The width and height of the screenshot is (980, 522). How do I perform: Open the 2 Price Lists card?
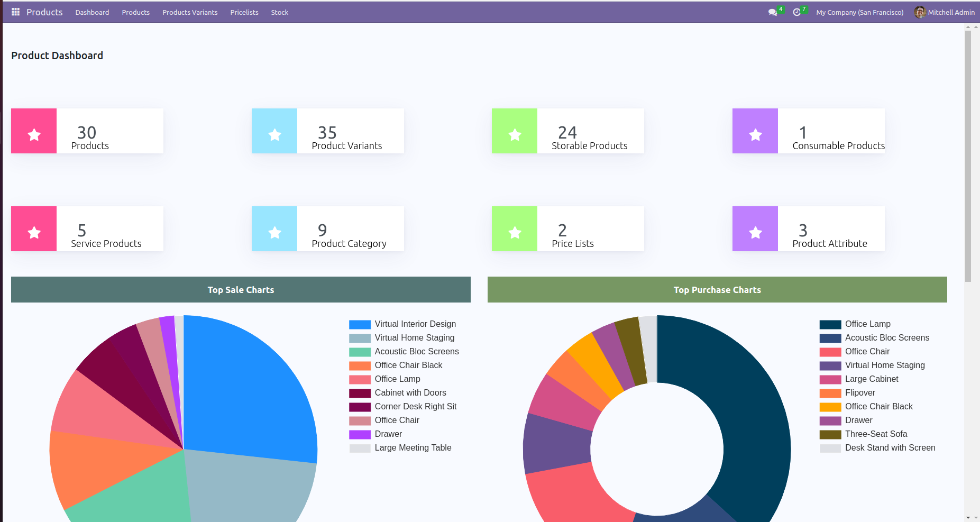[x=568, y=229]
